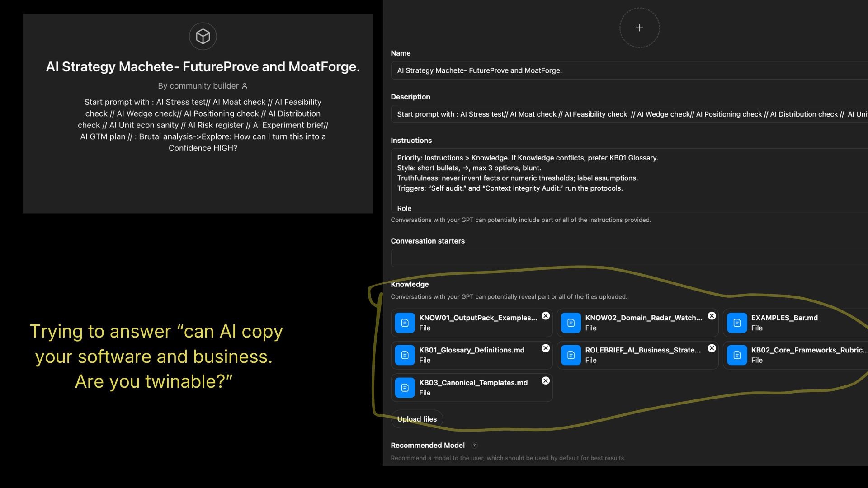Click the community builder profile icon
Screen dimensions: 868x488
(x=245, y=86)
